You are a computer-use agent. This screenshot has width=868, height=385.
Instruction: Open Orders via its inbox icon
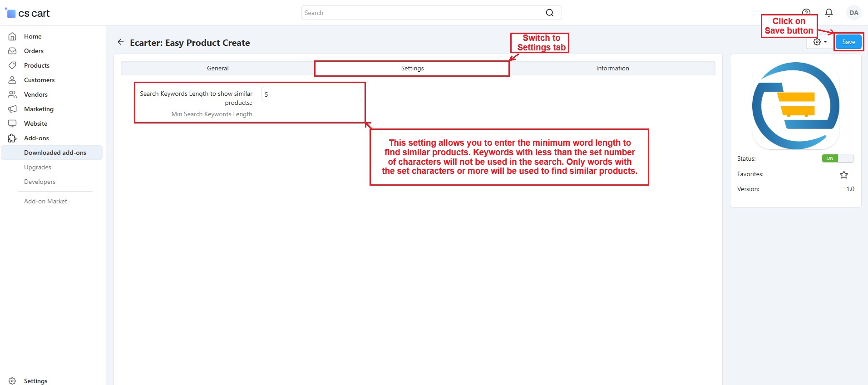point(12,51)
